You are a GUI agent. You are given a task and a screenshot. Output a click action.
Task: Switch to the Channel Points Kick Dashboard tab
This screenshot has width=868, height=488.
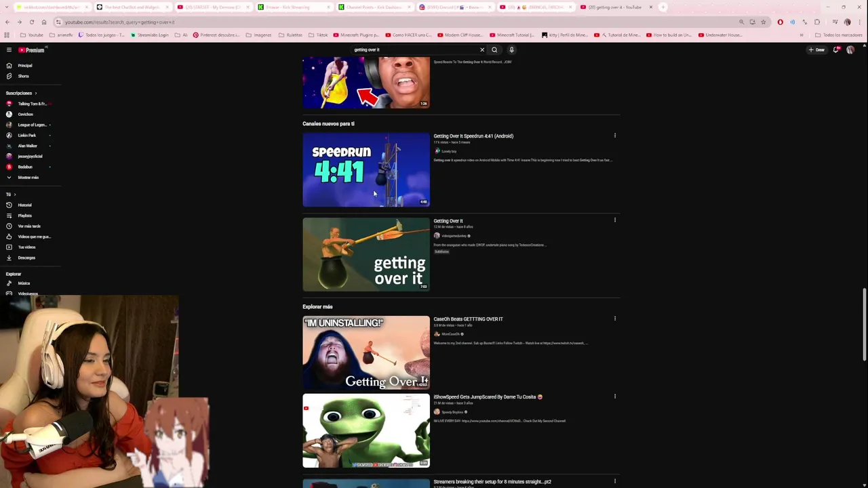pyautogui.click(x=374, y=7)
